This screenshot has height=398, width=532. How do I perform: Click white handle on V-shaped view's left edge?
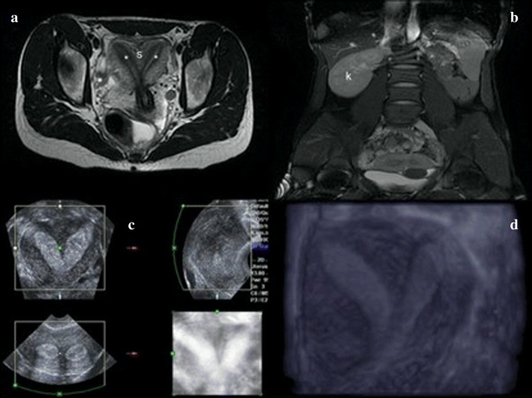pyautogui.click(x=15, y=249)
